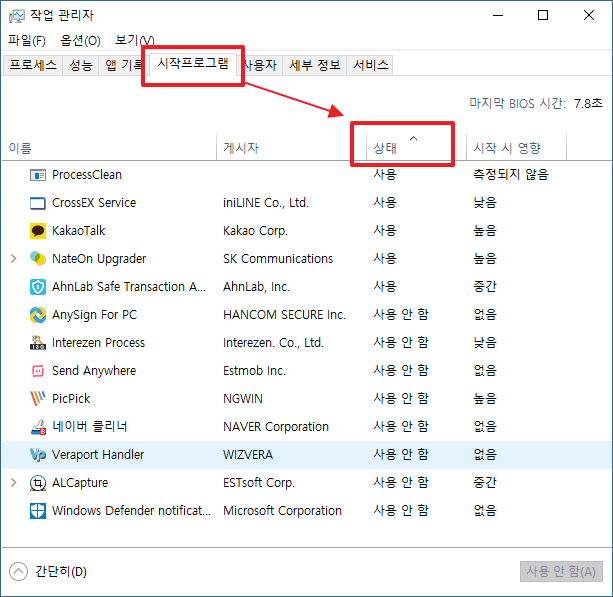Viewport: 613px width, 597px height.
Task: Click the ProcessClean app icon
Action: (x=38, y=175)
